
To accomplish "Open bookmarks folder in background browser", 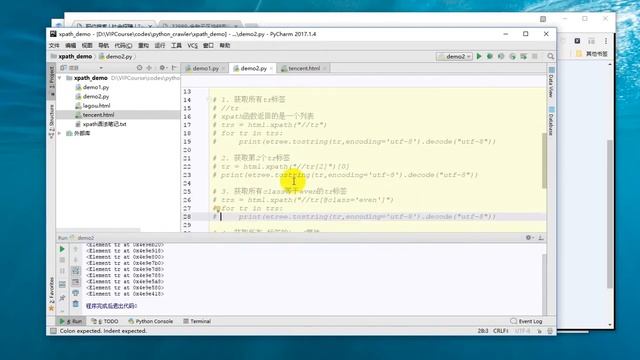I will (x=592, y=53).
